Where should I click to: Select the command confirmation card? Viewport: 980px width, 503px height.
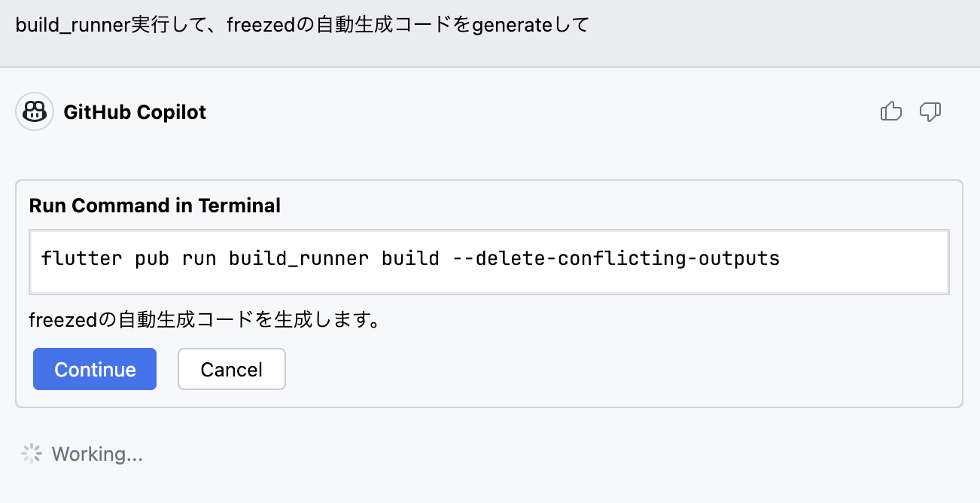click(489, 292)
